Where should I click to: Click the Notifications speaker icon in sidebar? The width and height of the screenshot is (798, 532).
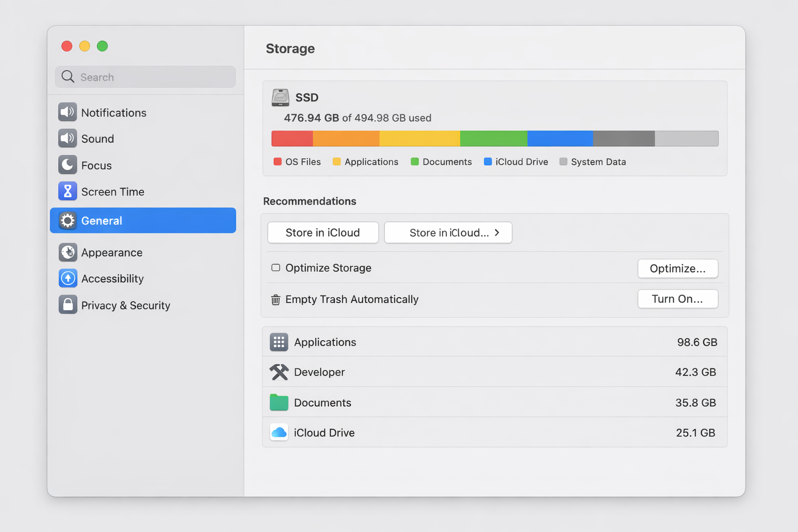point(68,112)
